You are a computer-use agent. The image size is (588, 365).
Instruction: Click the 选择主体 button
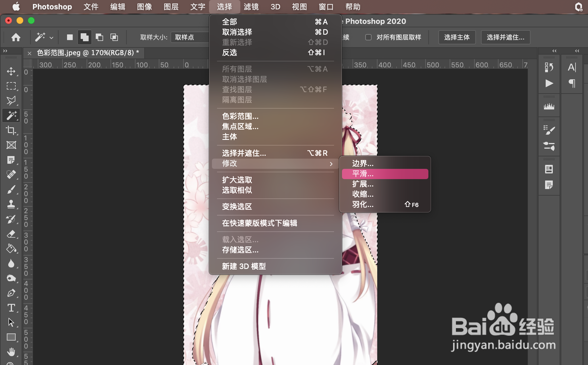click(457, 37)
